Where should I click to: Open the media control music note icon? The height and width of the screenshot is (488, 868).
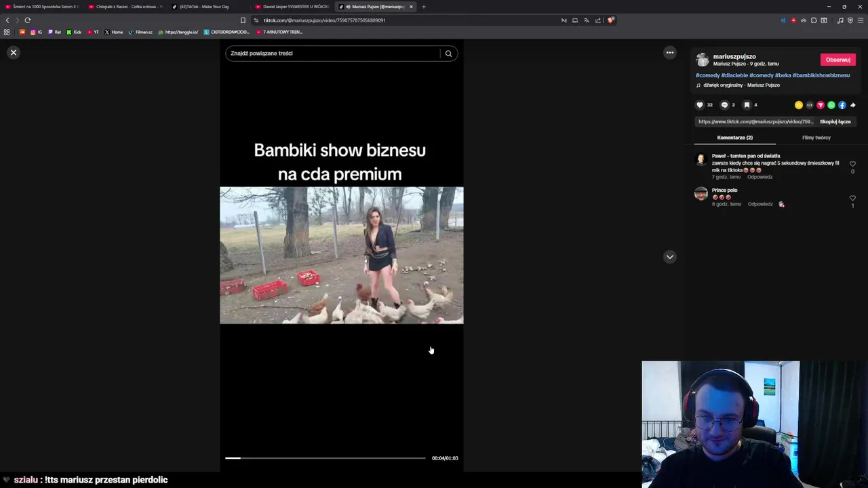840,20
